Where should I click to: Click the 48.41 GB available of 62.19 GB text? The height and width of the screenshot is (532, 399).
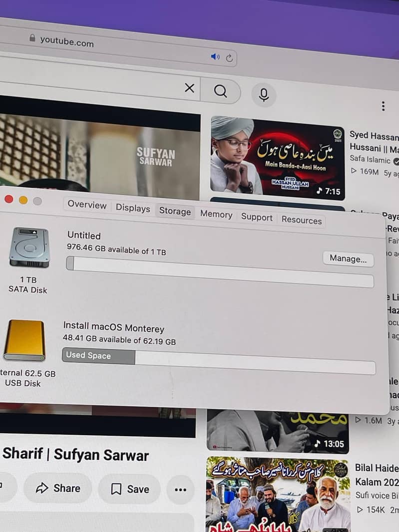point(119,339)
